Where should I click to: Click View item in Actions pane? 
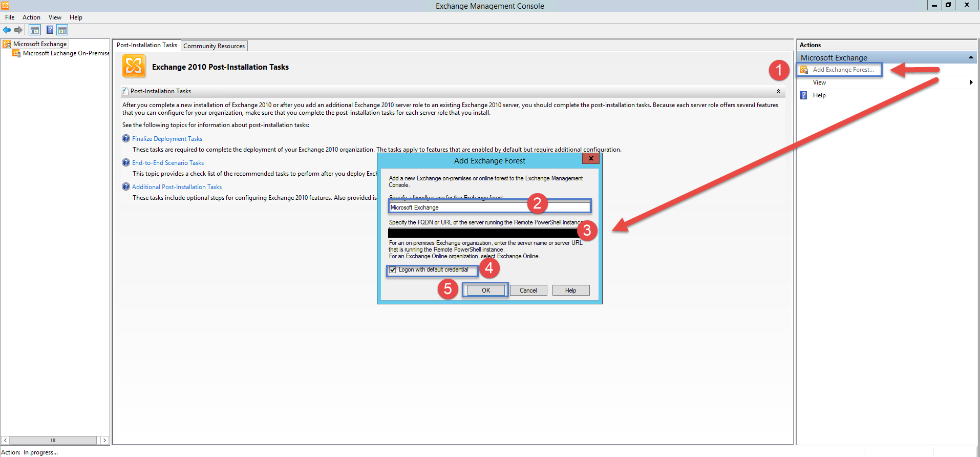point(819,82)
